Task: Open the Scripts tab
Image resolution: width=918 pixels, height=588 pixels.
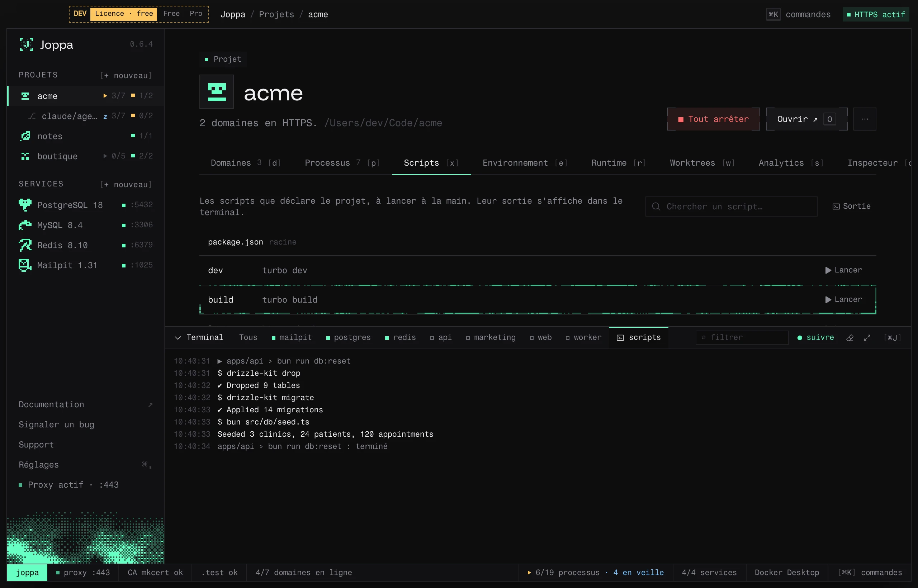Action: coord(431,163)
